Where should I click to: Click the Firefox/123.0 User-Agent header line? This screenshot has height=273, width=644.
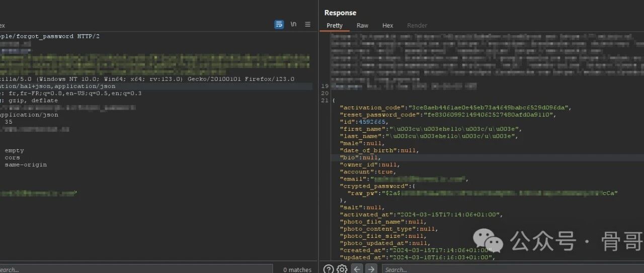click(x=147, y=79)
